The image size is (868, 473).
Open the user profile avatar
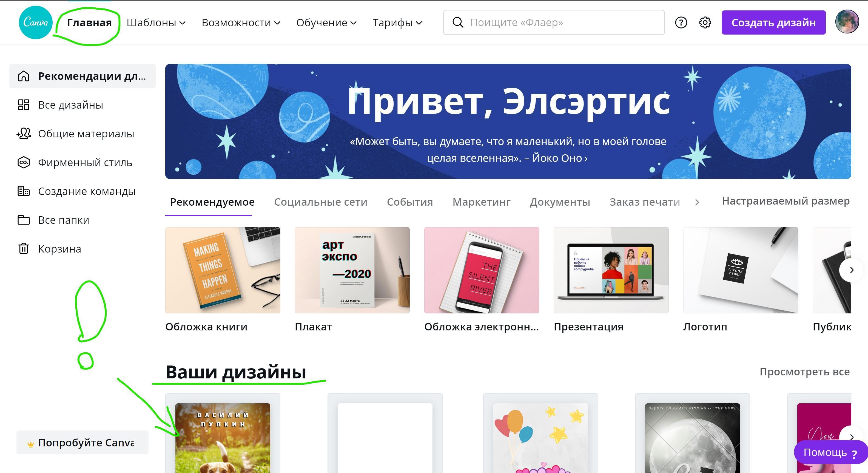pos(846,22)
